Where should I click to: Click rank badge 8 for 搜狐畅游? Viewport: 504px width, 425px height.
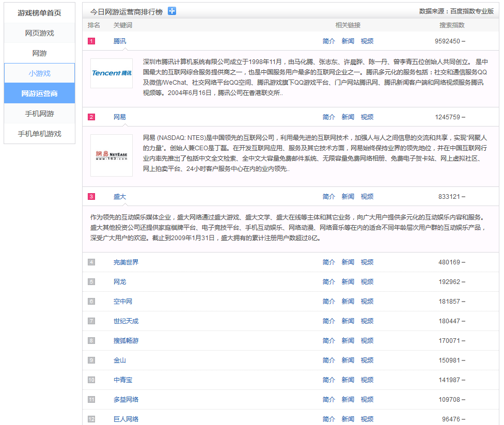coord(91,340)
